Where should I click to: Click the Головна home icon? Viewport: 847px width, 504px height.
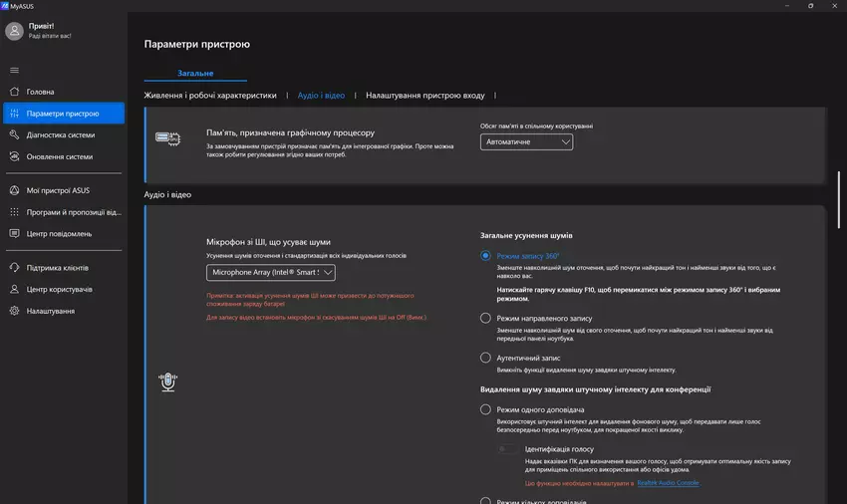(14, 92)
